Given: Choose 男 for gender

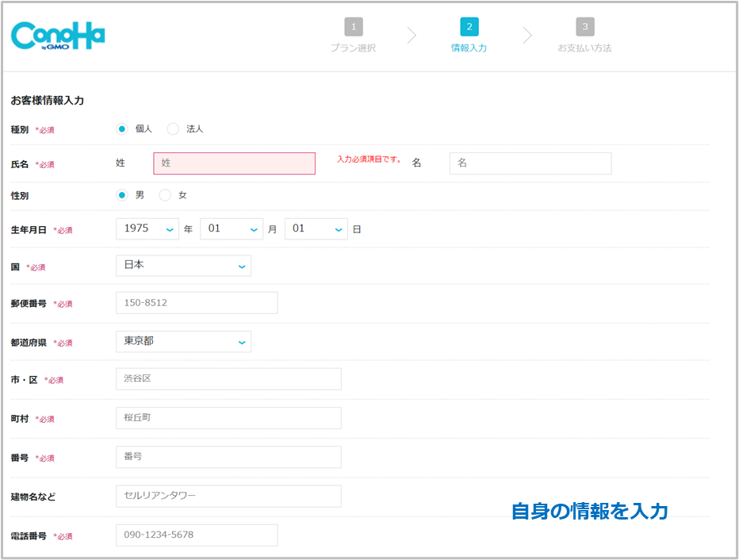Looking at the screenshot, I should point(122,195).
